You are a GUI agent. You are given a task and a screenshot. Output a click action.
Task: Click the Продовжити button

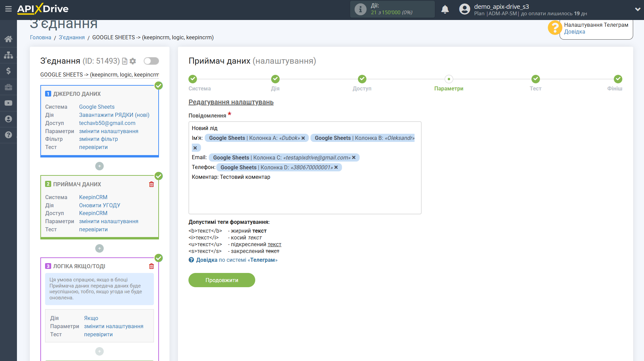click(222, 280)
